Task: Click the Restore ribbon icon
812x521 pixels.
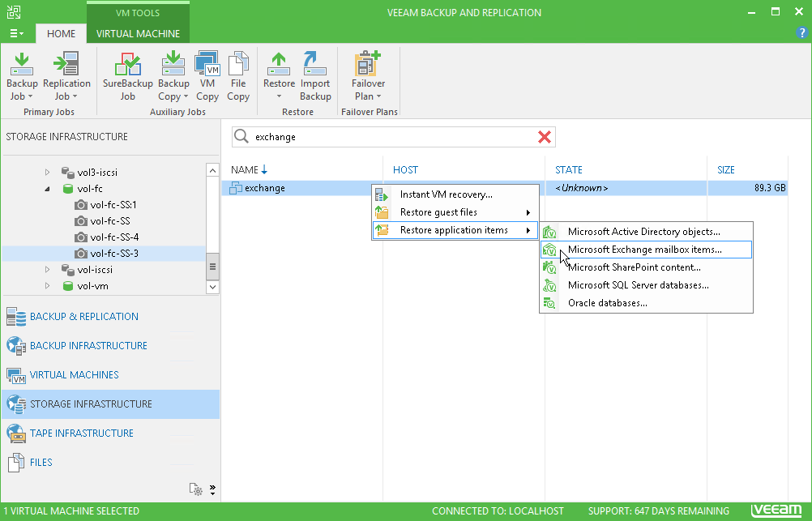Action: coord(279,64)
